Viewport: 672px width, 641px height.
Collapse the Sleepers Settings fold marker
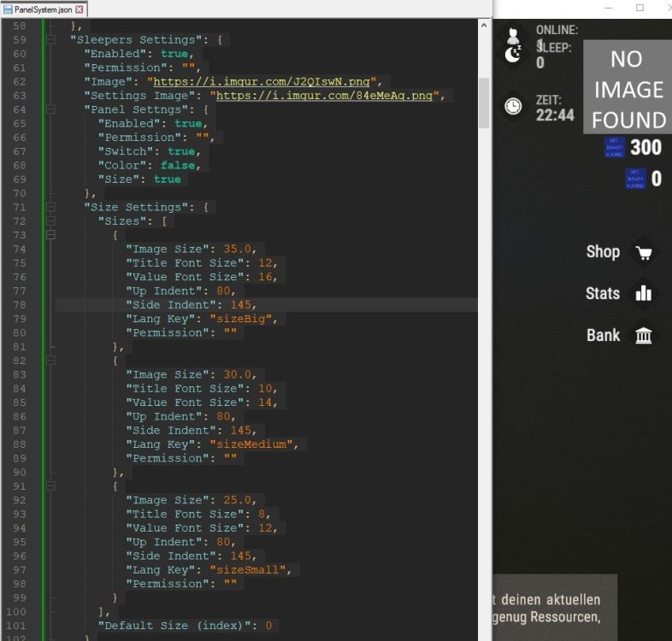50,40
